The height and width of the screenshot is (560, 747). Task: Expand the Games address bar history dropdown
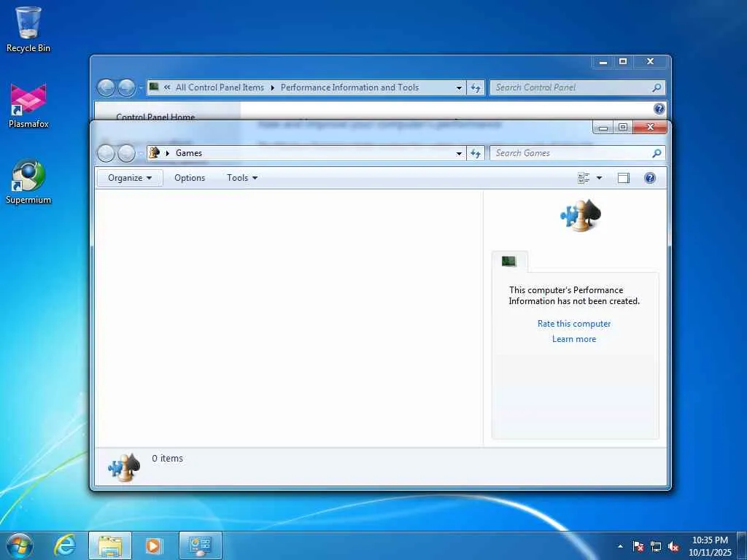[x=459, y=153]
